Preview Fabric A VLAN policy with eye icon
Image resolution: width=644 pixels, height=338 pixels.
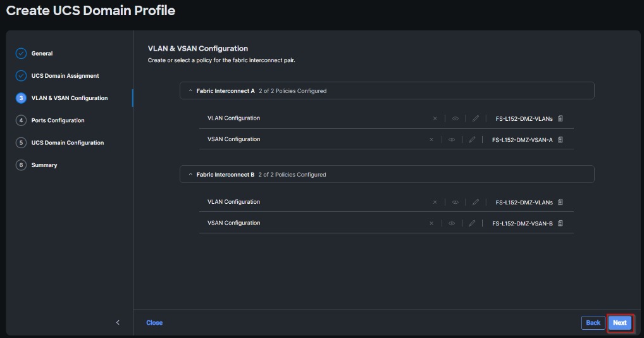click(455, 118)
